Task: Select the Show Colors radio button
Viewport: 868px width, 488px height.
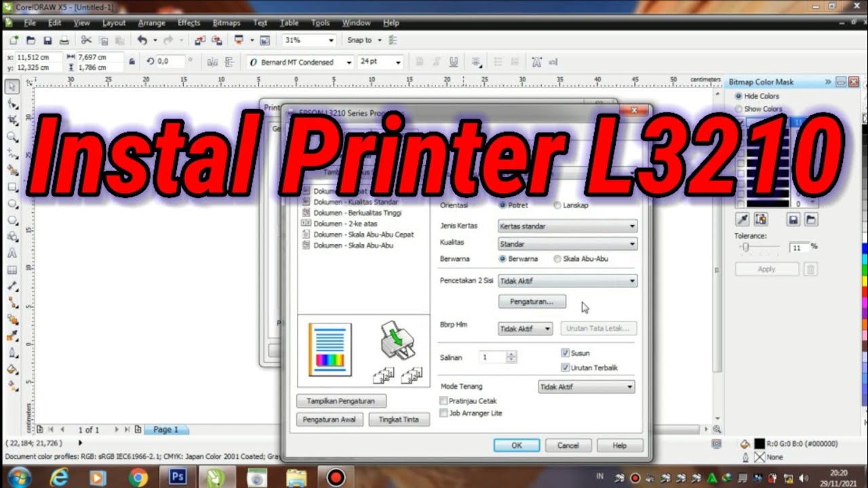Action: click(x=738, y=108)
